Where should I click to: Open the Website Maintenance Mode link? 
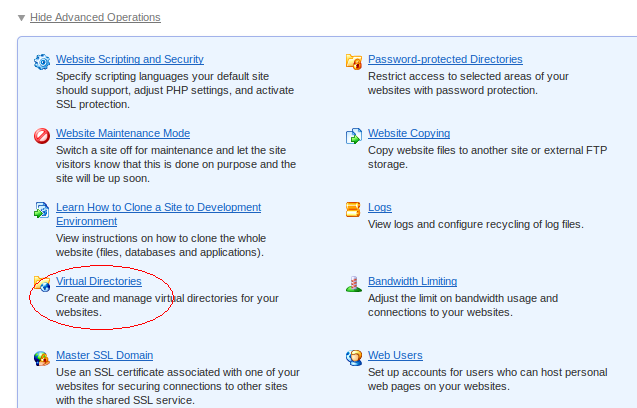123,133
